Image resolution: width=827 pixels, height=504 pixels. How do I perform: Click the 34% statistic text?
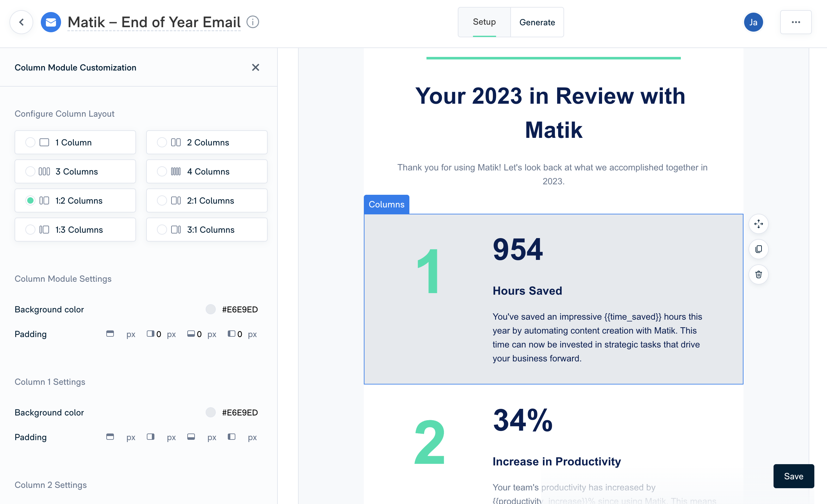[523, 420]
